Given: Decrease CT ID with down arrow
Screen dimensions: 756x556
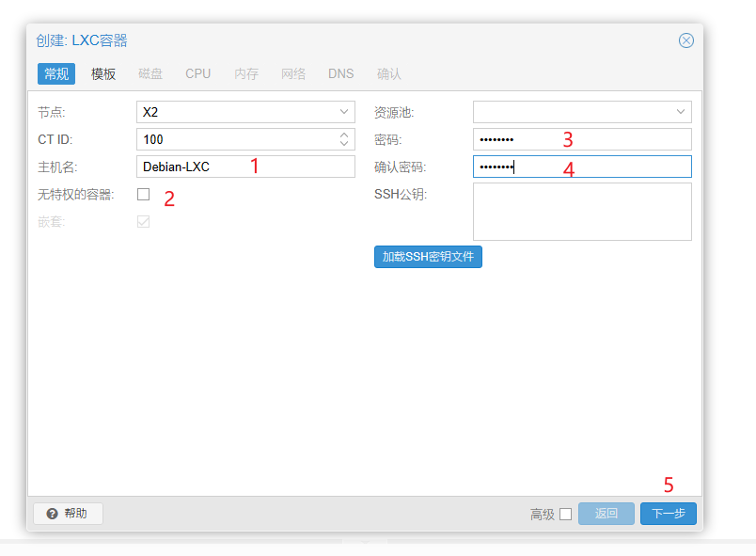Looking at the screenshot, I should click(x=344, y=143).
